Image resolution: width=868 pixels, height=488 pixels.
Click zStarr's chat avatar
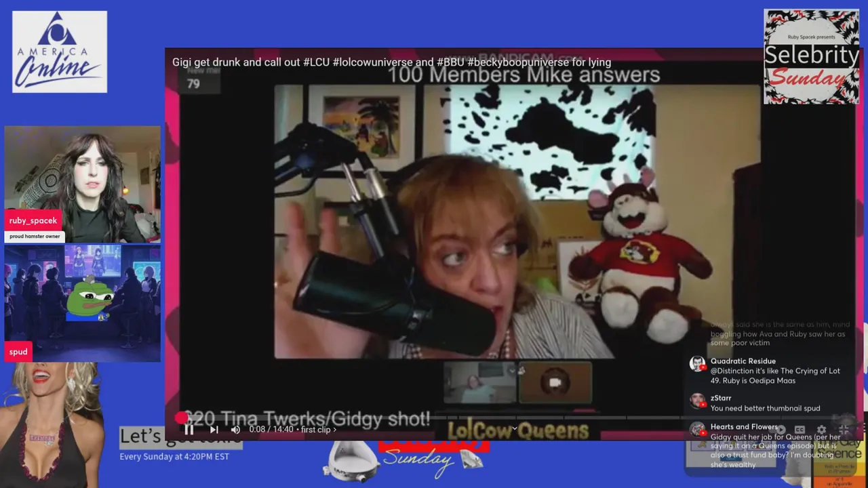tap(697, 401)
